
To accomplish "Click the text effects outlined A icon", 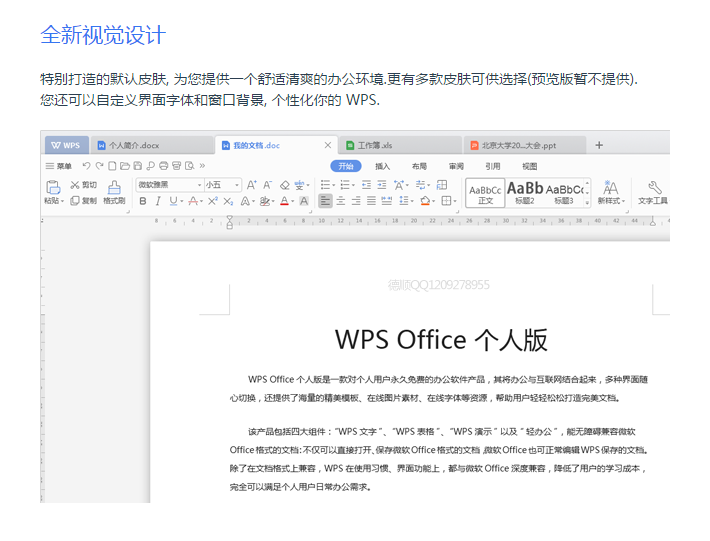I will [245, 201].
